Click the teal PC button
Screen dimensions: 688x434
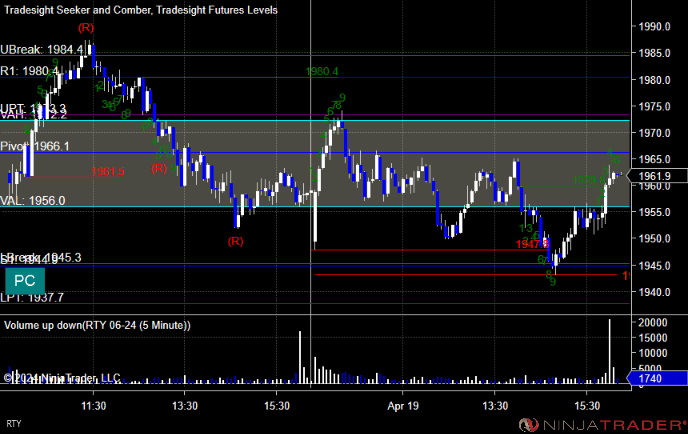(25, 281)
